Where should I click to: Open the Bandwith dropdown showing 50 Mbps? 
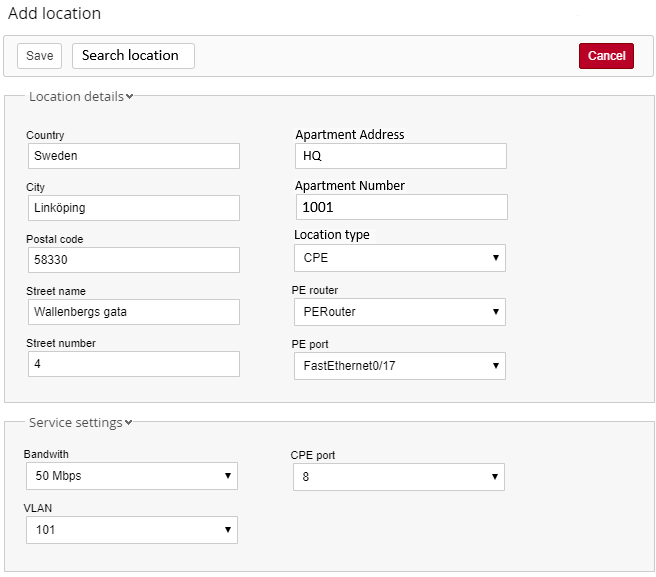[132, 476]
